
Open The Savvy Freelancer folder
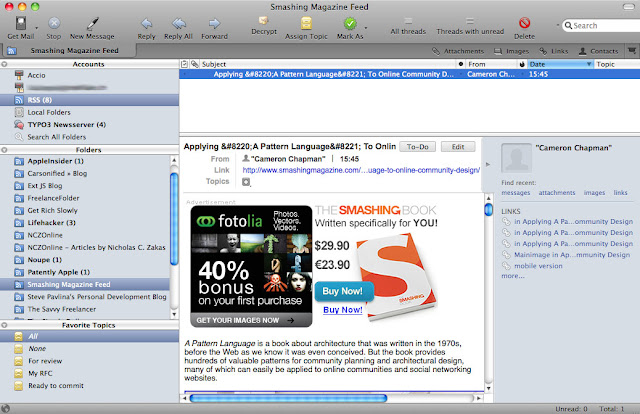85,309
